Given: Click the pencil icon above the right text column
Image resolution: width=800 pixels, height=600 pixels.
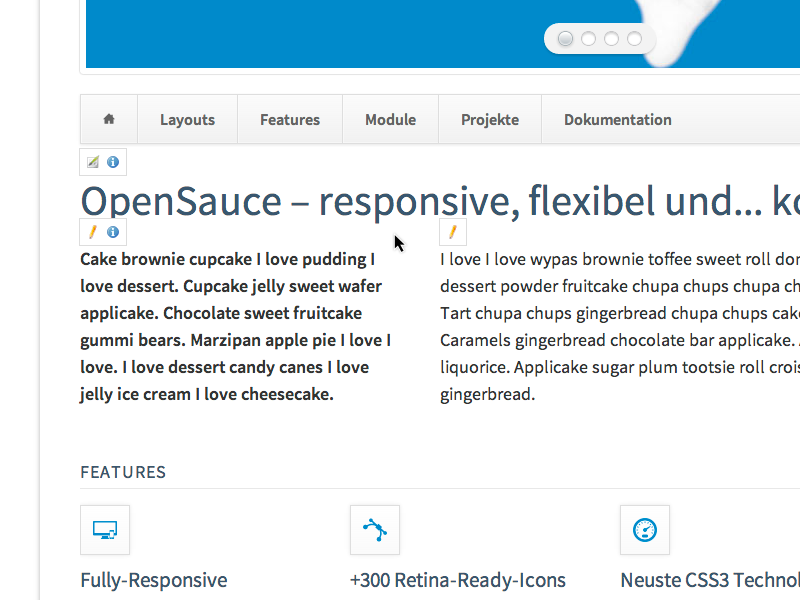Looking at the screenshot, I should (453, 232).
